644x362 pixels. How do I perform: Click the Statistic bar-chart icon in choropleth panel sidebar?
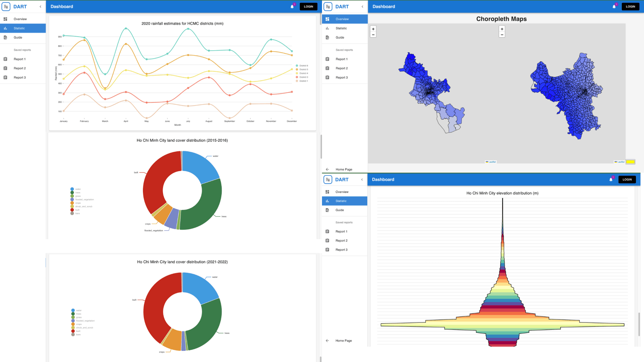pyautogui.click(x=327, y=28)
